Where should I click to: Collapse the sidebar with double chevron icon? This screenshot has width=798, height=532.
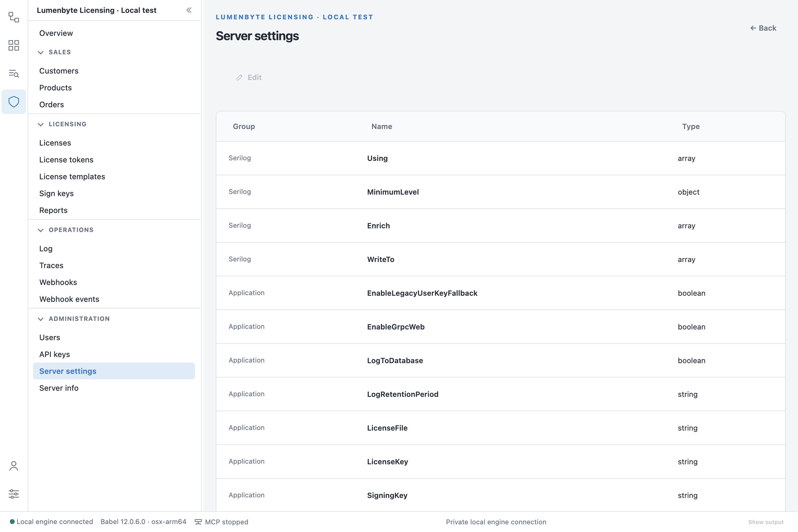click(189, 10)
